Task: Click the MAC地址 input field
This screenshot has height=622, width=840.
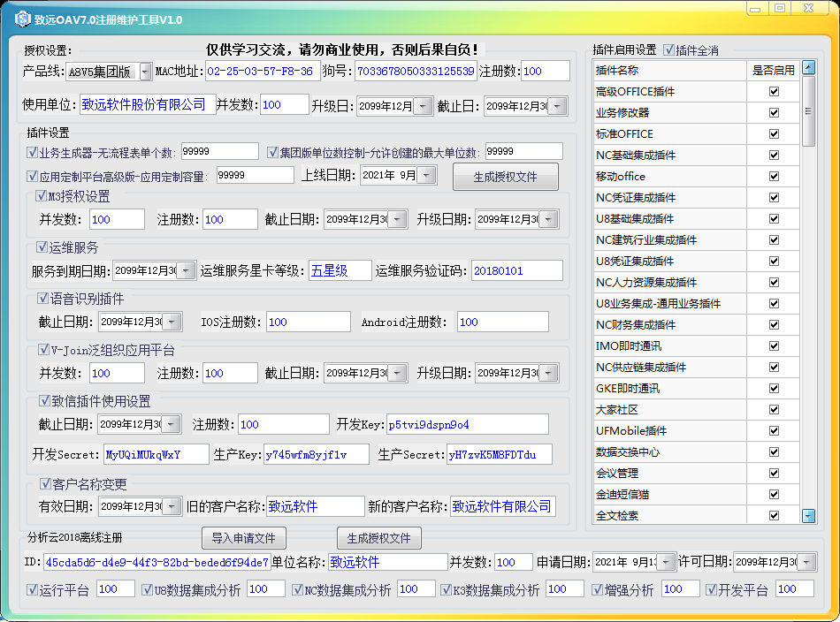Action: pyautogui.click(x=263, y=72)
